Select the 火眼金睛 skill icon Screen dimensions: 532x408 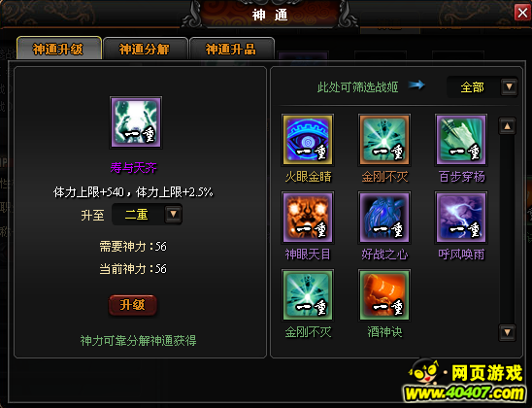point(308,140)
